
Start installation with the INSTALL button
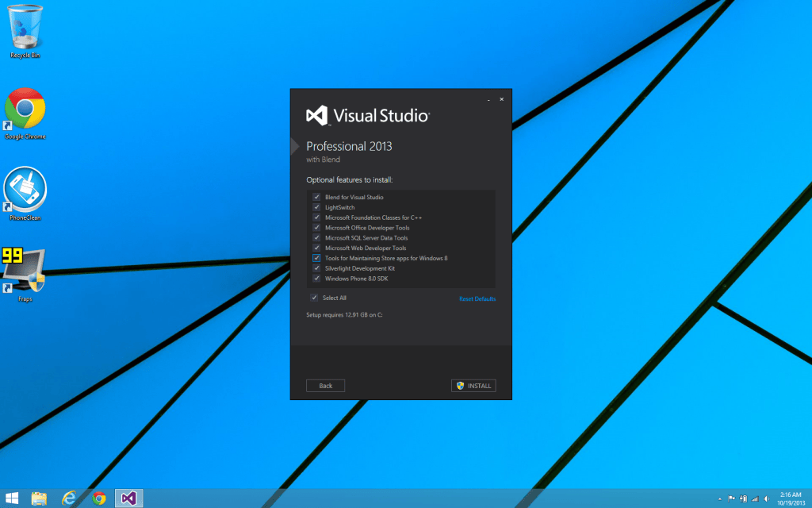coord(473,386)
